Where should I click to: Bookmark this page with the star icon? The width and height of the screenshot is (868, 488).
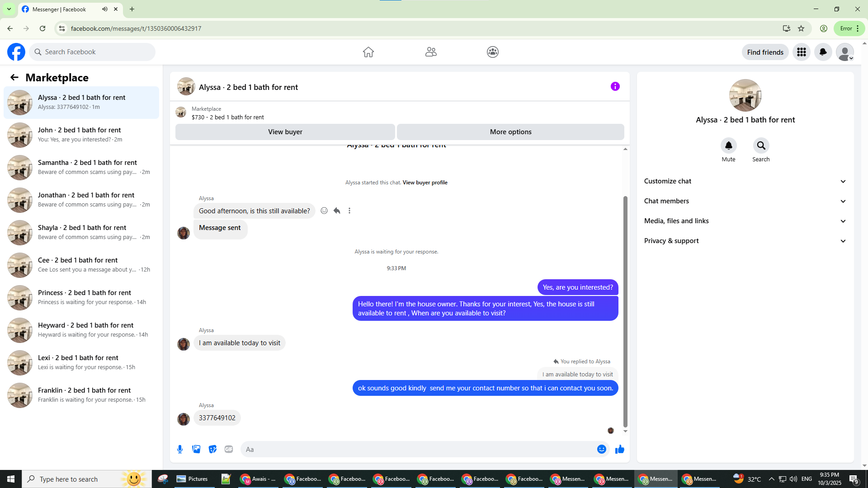801,28
